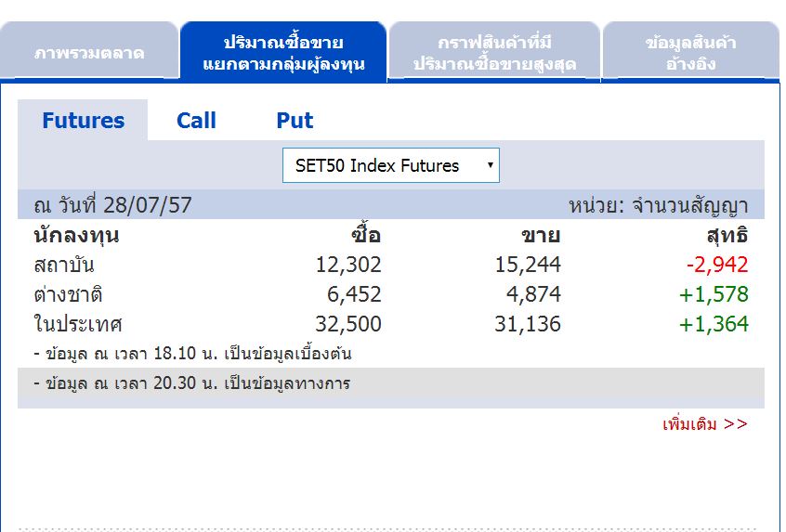The width and height of the screenshot is (786, 532).
Task: Click the green +1,578 net value
Action: tap(714, 295)
